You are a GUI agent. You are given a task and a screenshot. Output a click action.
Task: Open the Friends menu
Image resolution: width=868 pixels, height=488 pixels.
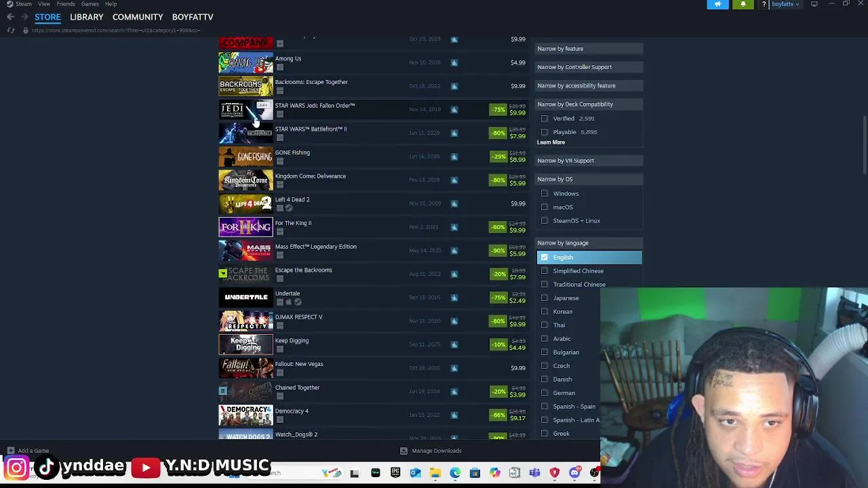(66, 4)
